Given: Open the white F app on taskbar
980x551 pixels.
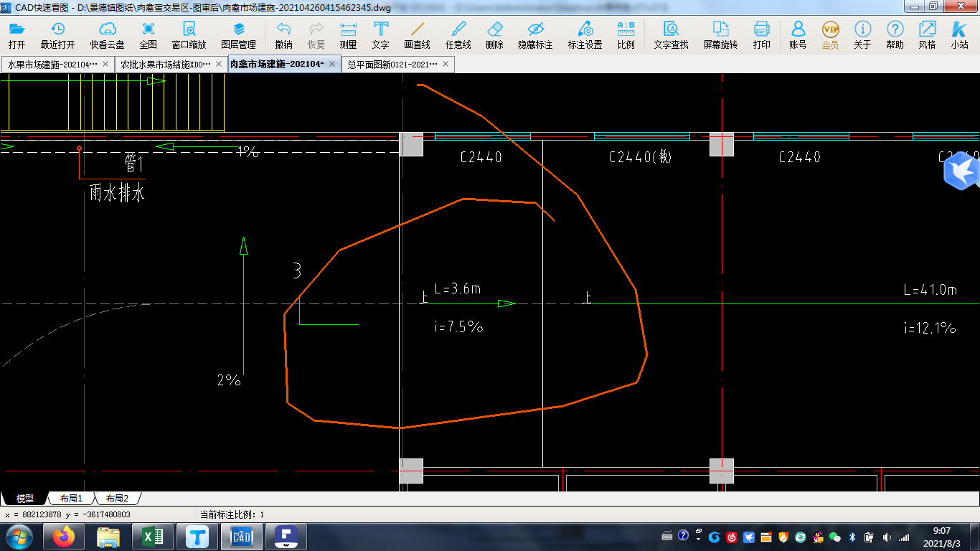Looking at the screenshot, I should (x=286, y=537).
